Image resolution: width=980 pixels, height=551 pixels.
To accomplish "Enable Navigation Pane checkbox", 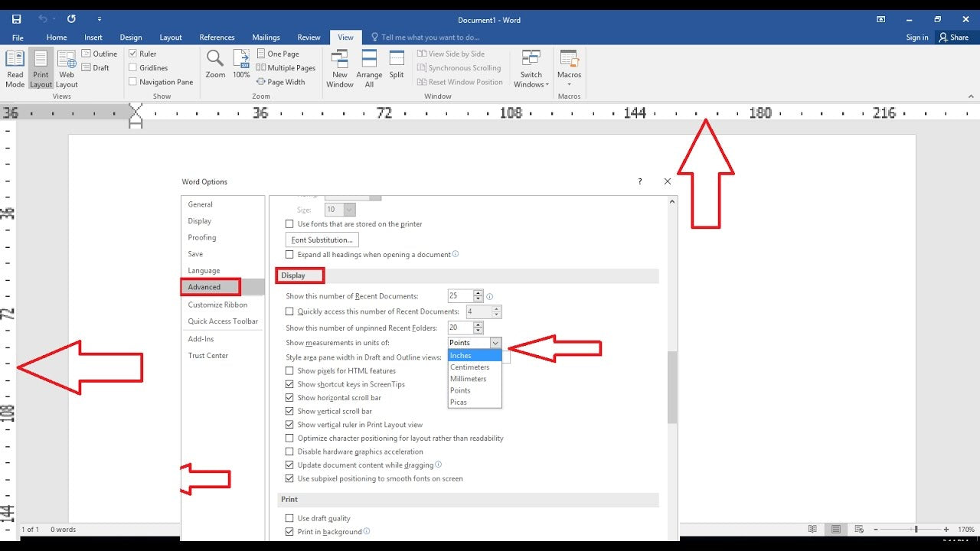I will pos(132,82).
